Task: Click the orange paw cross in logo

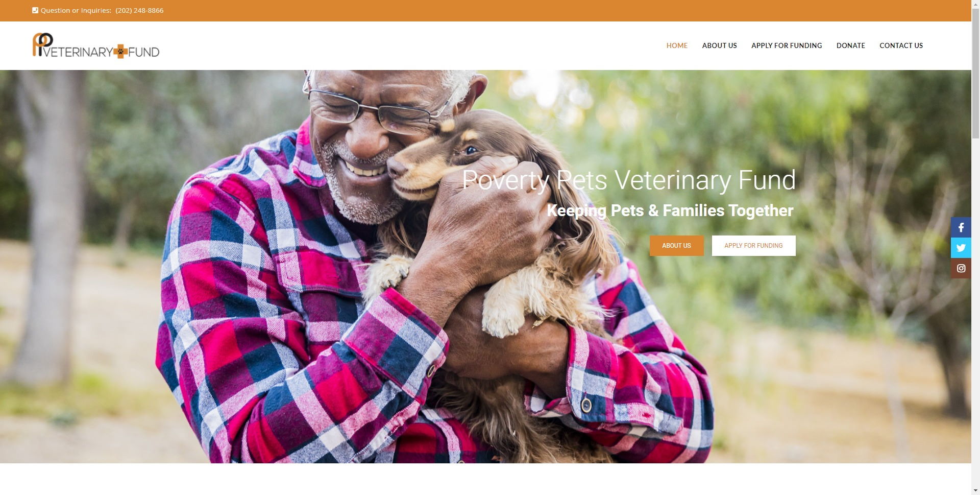Action: pyautogui.click(x=120, y=51)
